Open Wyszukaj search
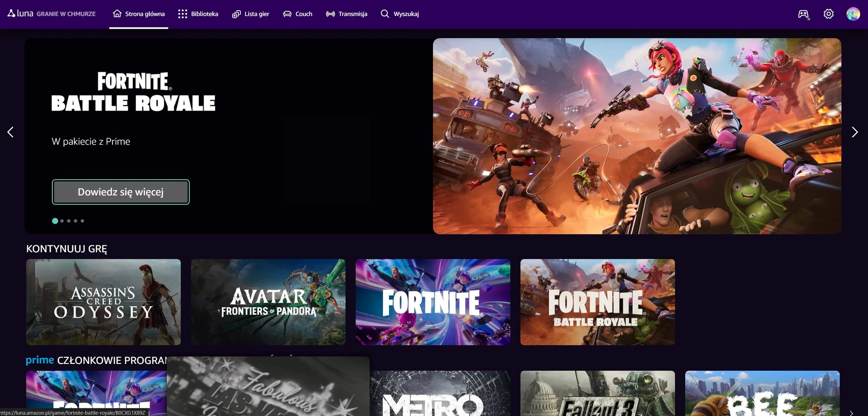 point(400,14)
